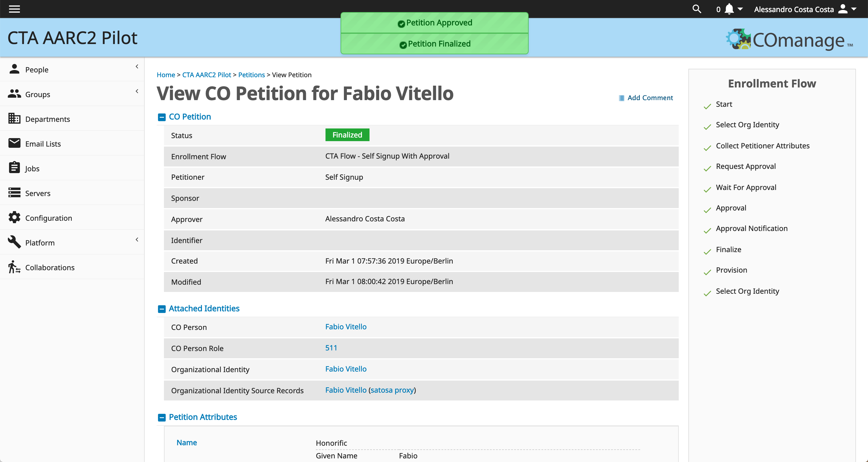Click the search magnifier icon
Viewport: 868px width, 462px height.
(x=697, y=9)
